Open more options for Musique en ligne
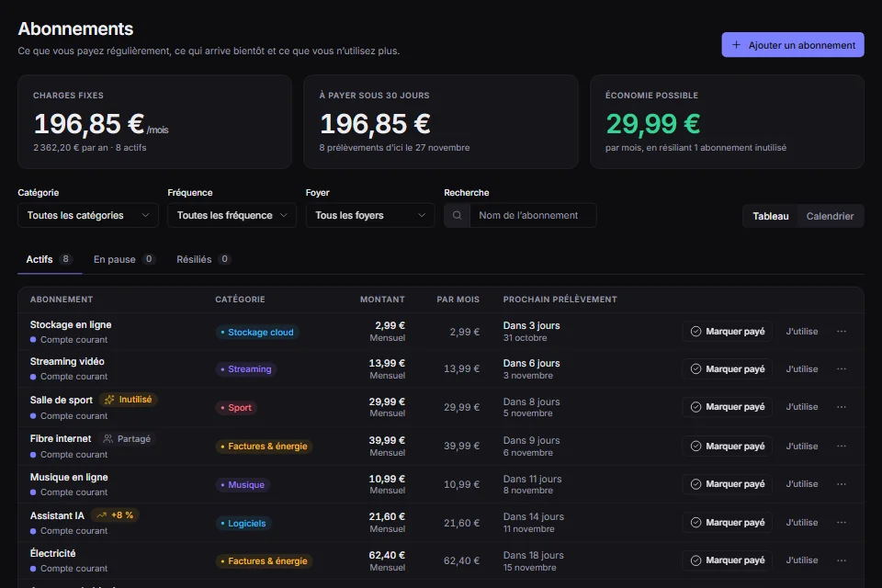Screen dimensions: 882x588 842,484
